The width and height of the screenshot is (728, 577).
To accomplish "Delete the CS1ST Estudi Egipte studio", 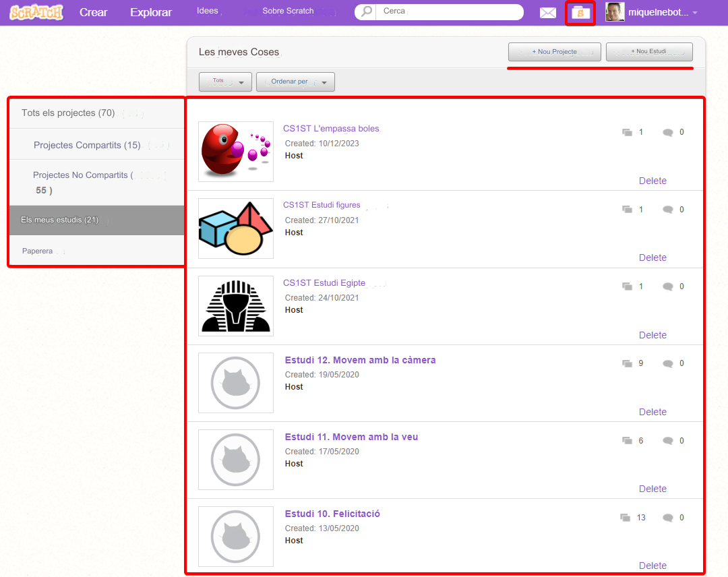I will pyautogui.click(x=652, y=335).
